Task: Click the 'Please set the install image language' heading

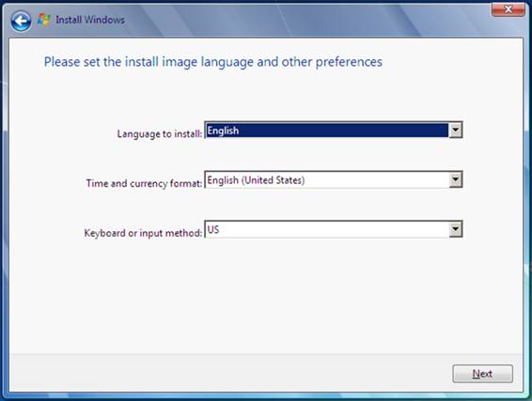Action: click(213, 62)
